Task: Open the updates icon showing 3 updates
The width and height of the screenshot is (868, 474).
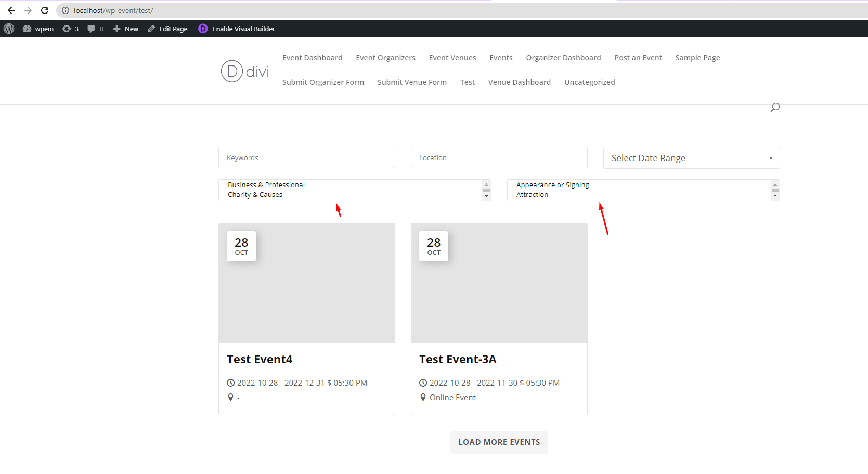Action: [x=67, y=29]
